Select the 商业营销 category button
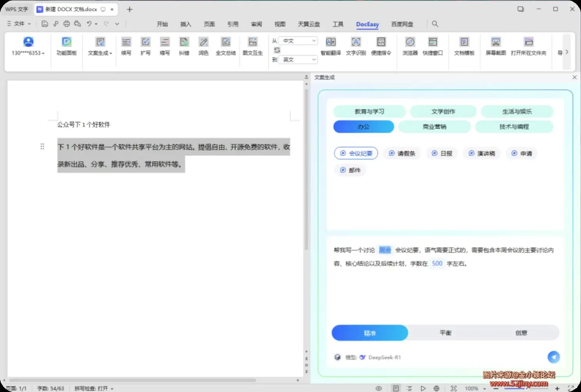The image size is (581, 392). coord(434,127)
